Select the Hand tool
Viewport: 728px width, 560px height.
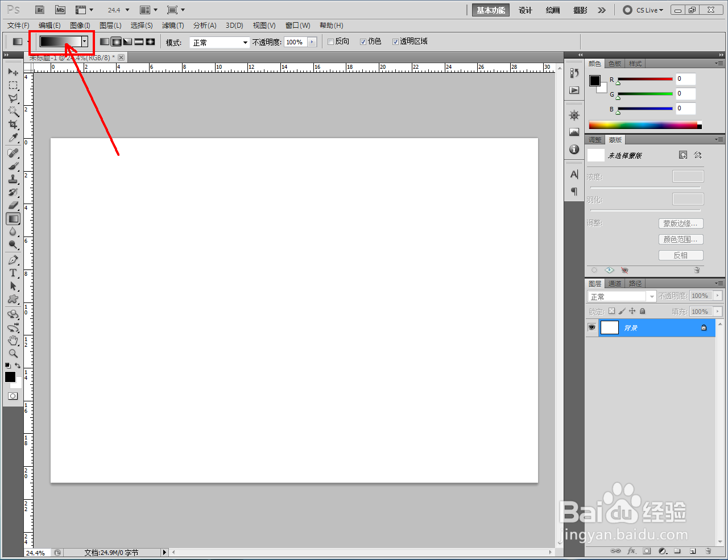click(x=13, y=341)
